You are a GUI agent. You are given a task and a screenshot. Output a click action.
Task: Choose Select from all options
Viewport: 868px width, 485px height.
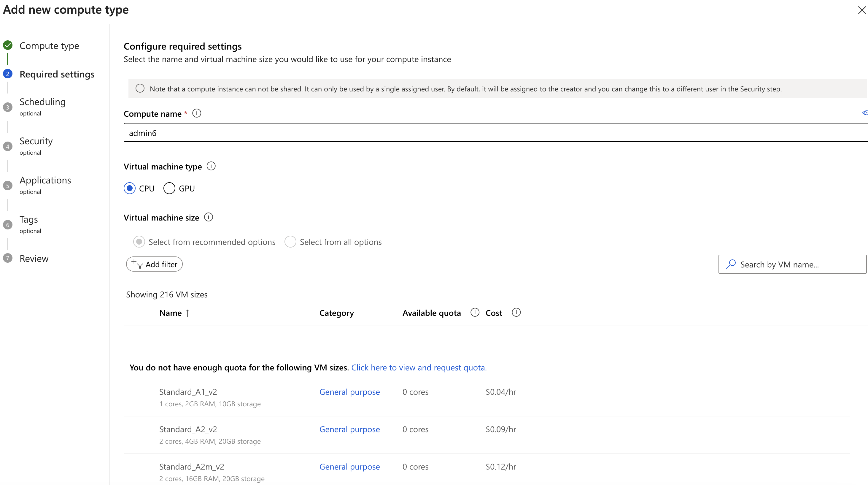pos(290,242)
